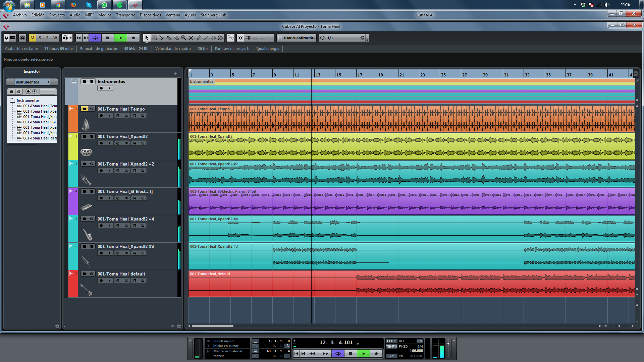Image resolution: width=644 pixels, height=362 pixels.
Task: Open the Usar cuantización dropdown
Action: coord(299,38)
